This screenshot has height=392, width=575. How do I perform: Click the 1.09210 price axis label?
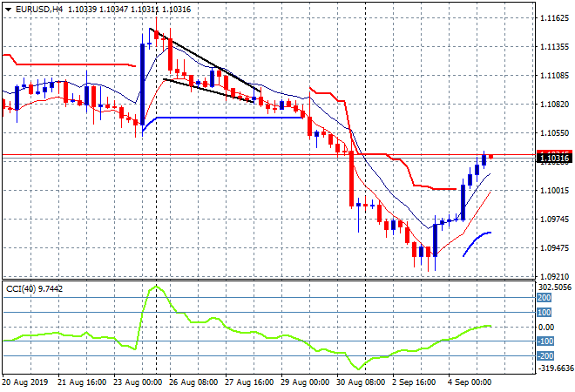[x=555, y=276]
